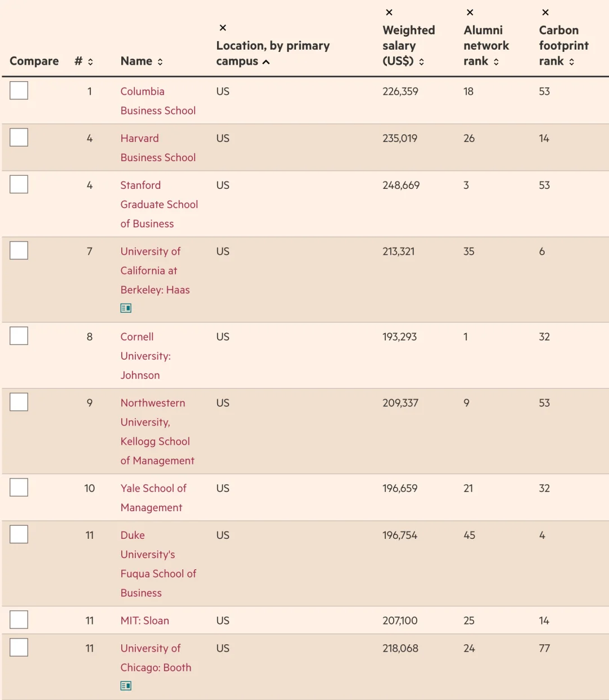Viewport: 609px width, 700px height.
Task: Check compare box for Duke Fuqua
Action: pyautogui.click(x=19, y=534)
